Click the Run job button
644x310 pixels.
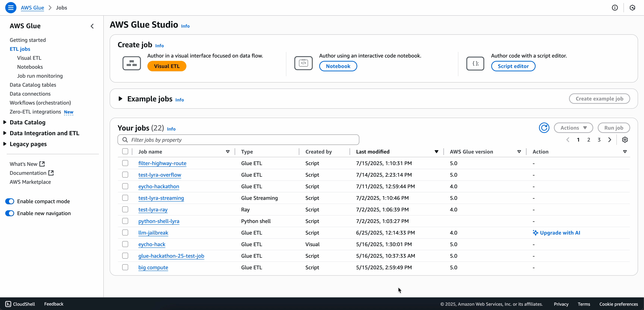pyautogui.click(x=614, y=128)
